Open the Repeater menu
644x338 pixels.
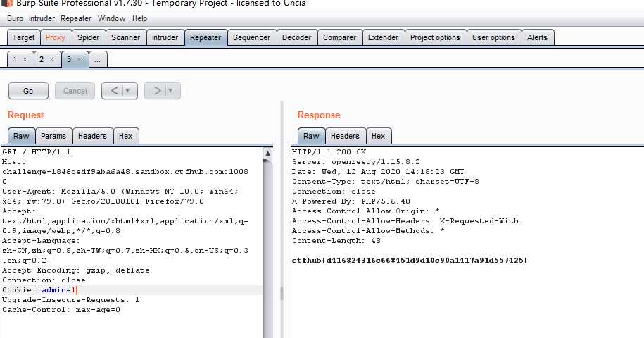[76, 18]
